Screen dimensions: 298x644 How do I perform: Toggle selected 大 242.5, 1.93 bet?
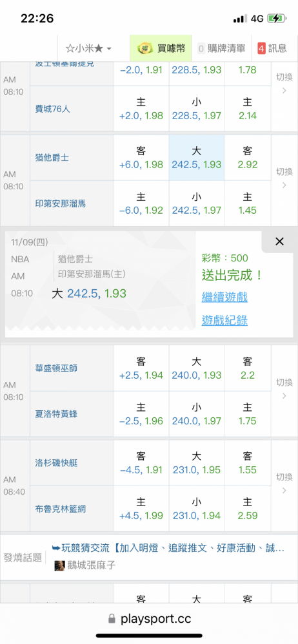click(197, 158)
